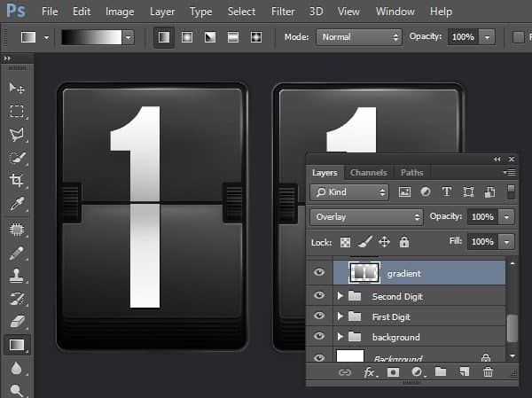Expand the Second Digit layer group

tap(340, 296)
